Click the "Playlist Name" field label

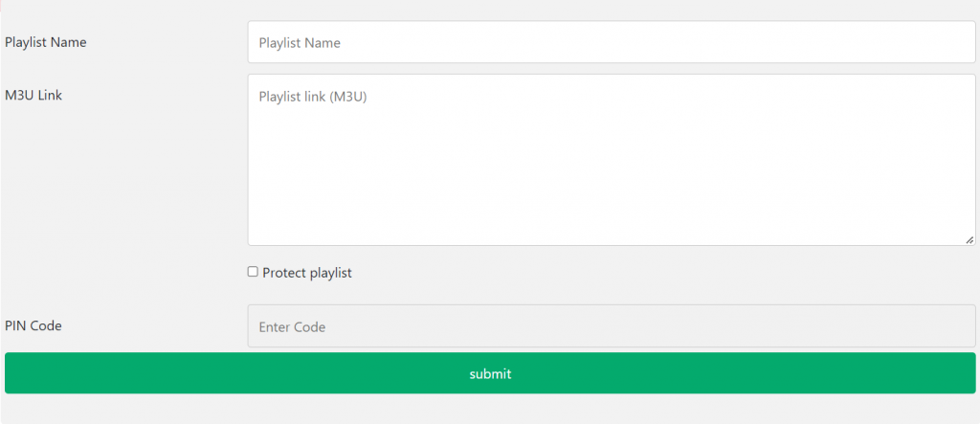pos(45,42)
